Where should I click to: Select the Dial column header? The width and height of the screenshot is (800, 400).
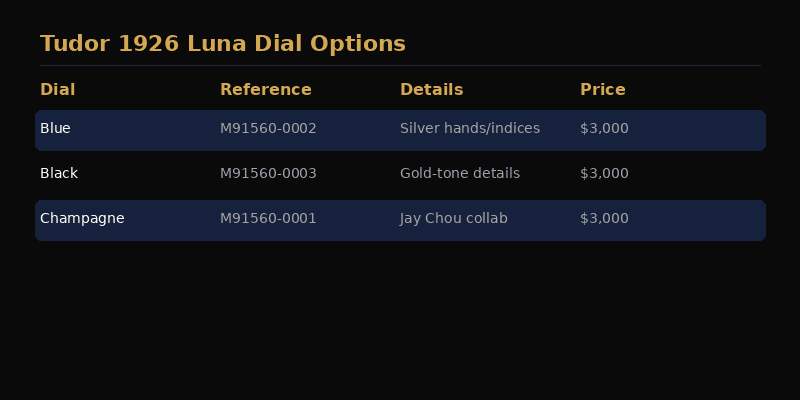click(x=58, y=90)
